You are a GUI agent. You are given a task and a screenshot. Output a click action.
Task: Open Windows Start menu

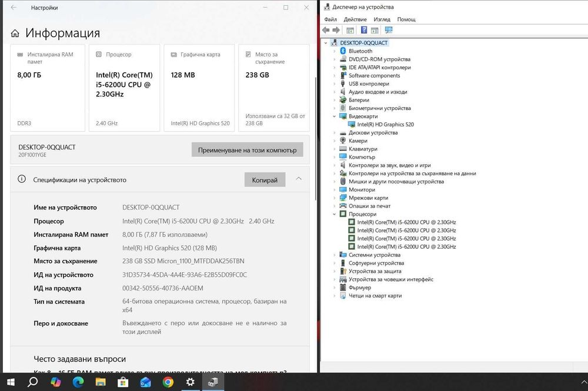point(11,382)
